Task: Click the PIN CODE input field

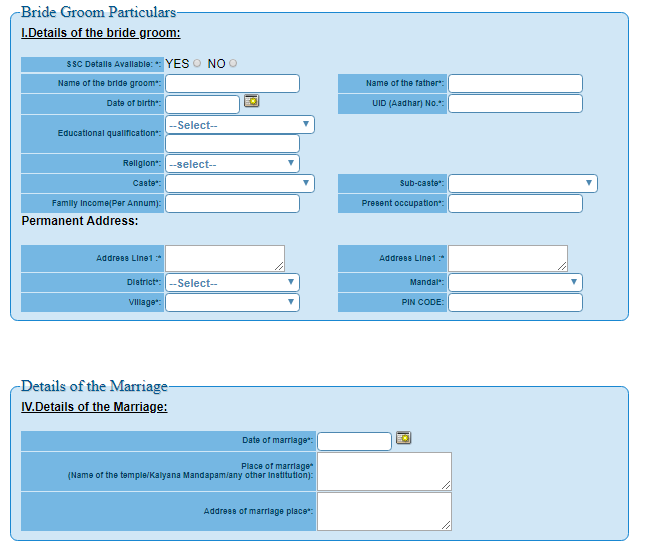Action: point(515,302)
